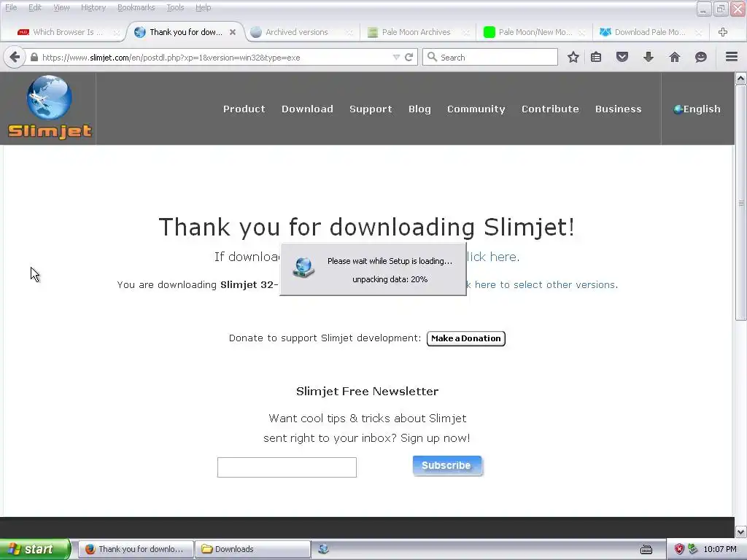Screen dimensions: 747x560
Task: Click the padlock site identity icon
Action: click(34, 58)
